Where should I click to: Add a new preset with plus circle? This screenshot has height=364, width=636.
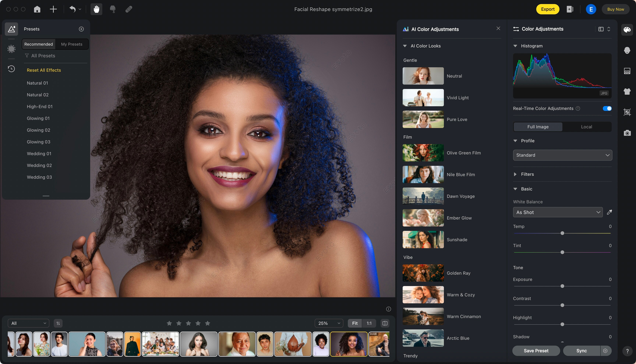[81, 29]
